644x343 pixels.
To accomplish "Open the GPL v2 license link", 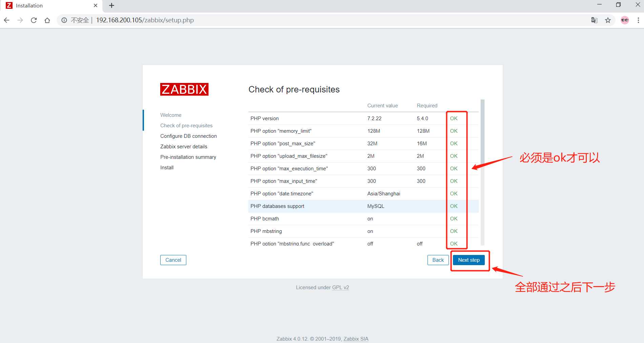I will pyautogui.click(x=340, y=287).
